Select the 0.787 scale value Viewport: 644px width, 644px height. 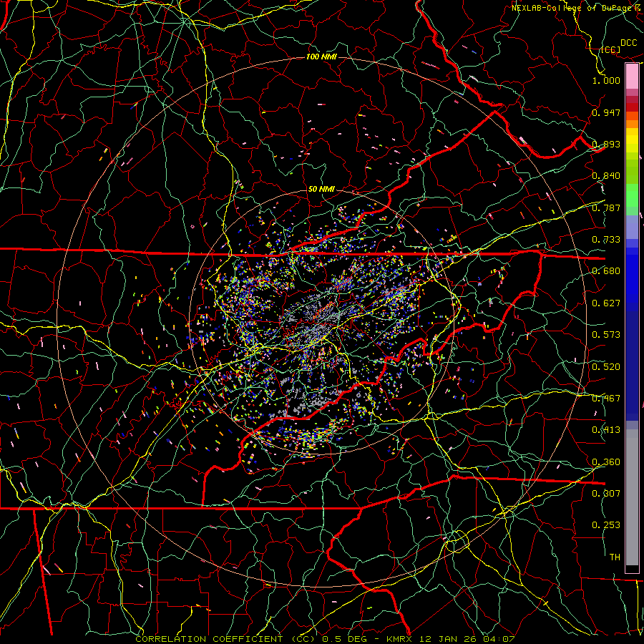pyautogui.click(x=606, y=208)
